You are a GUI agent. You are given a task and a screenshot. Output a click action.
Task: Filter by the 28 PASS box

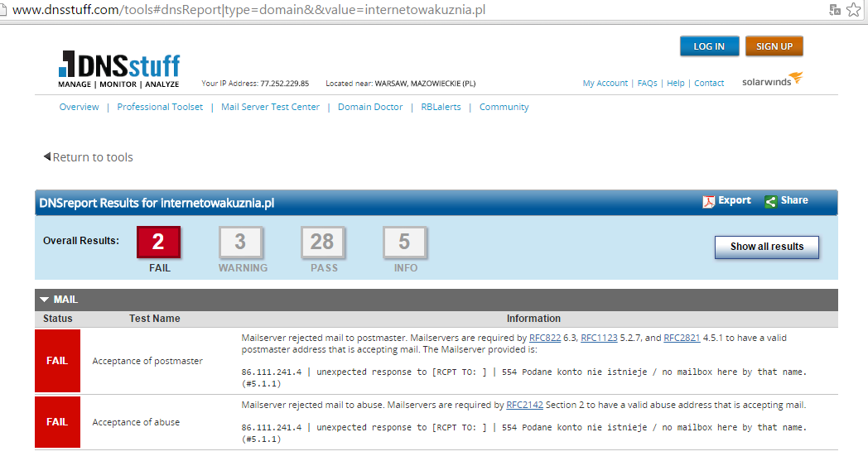click(322, 242)
